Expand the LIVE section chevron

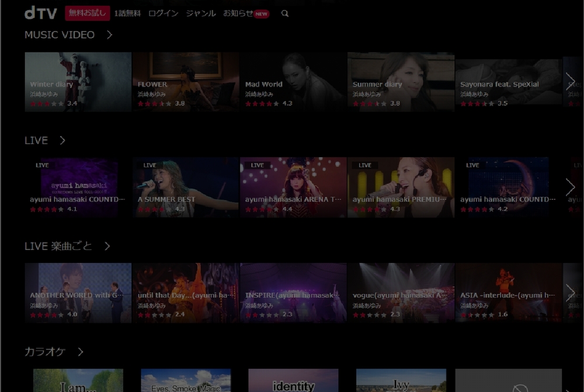(62, 140)
